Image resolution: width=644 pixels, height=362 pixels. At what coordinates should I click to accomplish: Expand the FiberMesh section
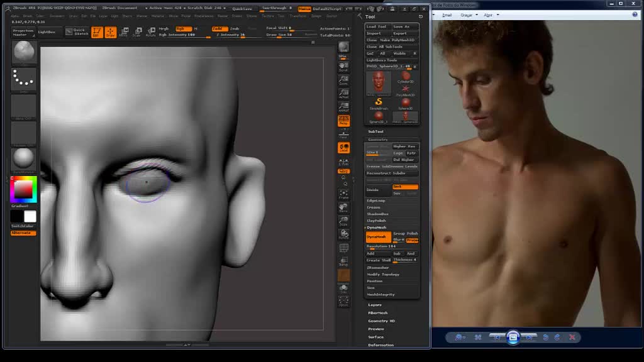tap(377, 313)
